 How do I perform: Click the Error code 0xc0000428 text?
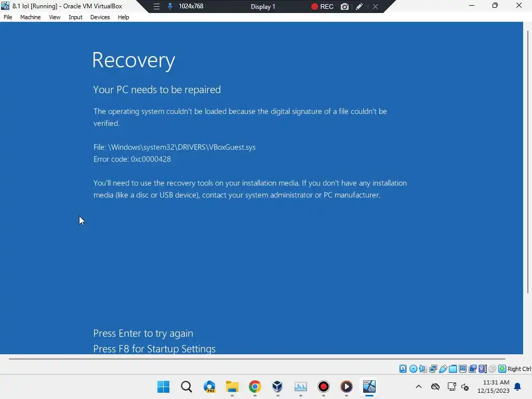coord(132,159)
